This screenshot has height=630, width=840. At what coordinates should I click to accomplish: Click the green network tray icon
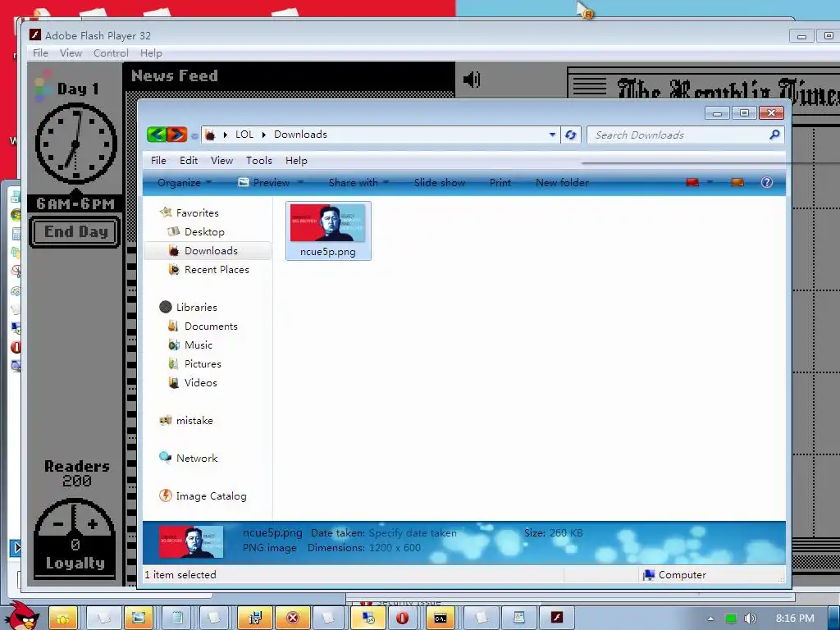[x=730, y=619]
